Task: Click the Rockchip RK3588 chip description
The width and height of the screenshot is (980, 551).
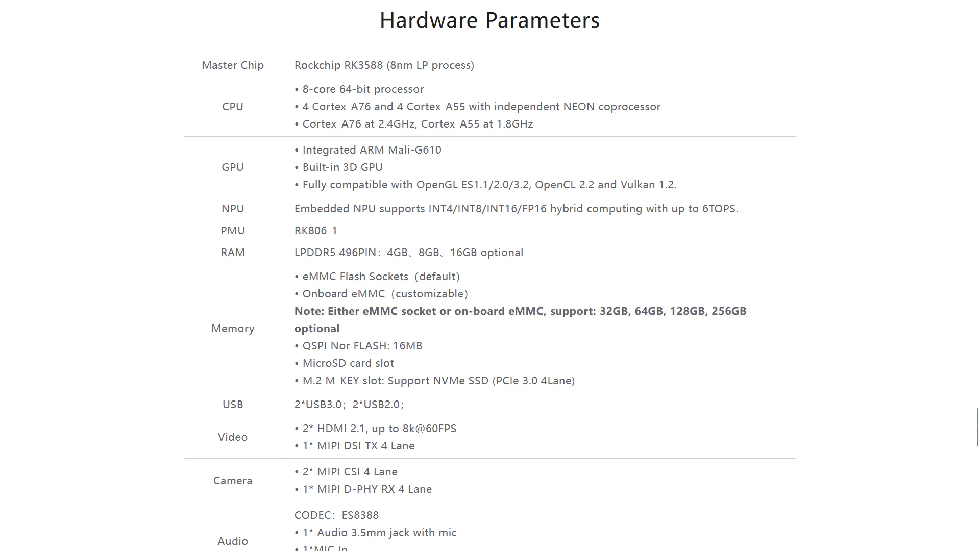Action: click(384, 65)
